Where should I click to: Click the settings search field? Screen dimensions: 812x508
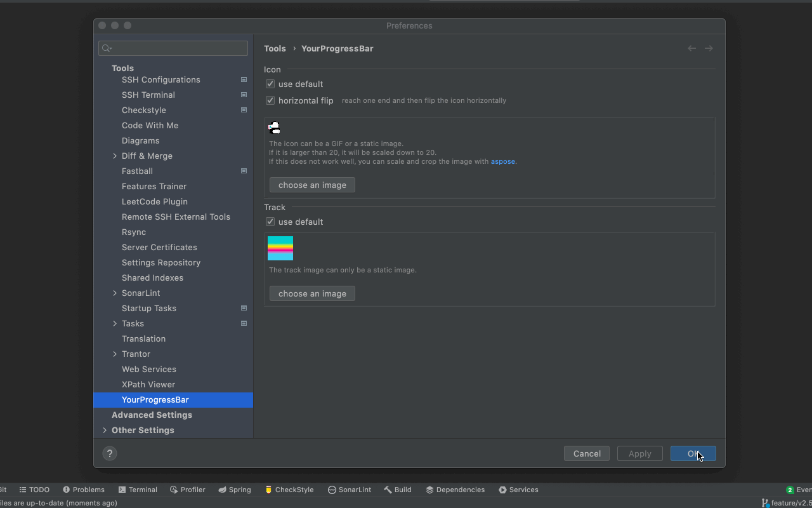[173, 48]
